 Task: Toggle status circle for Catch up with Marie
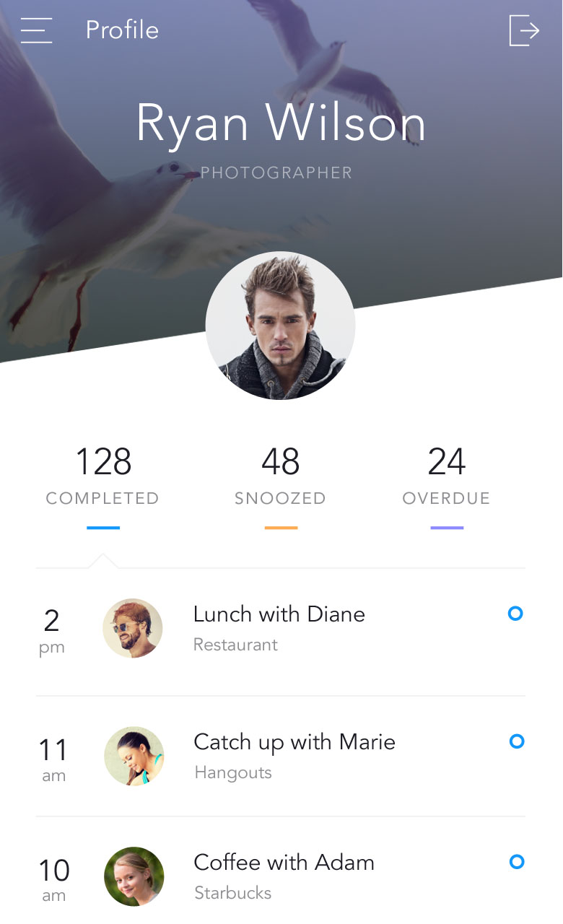(x=517, y=741)
